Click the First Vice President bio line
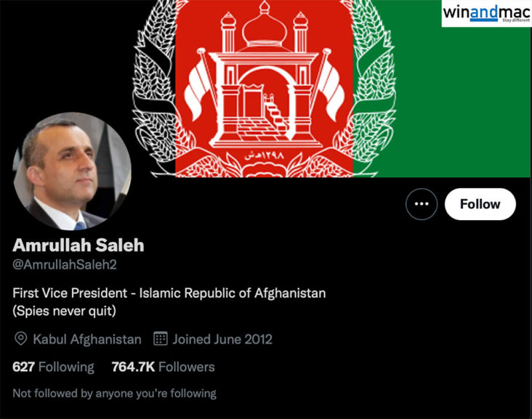 tap(169, 293)
